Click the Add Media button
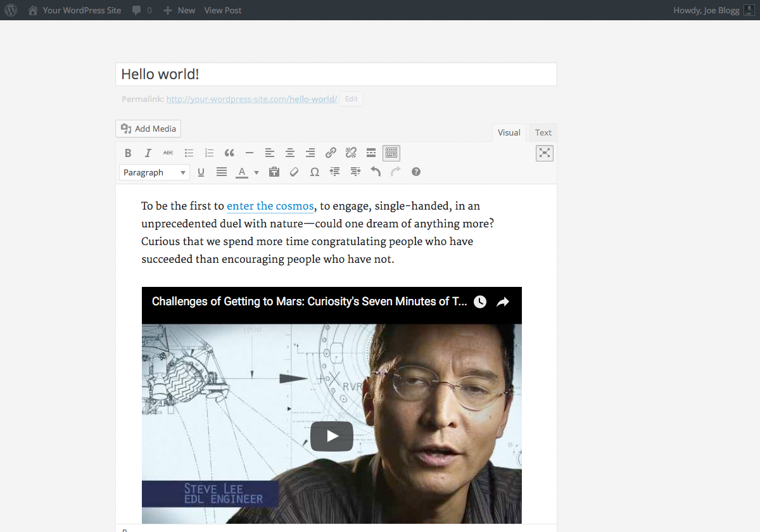Screen dimensions: 760x532 148,129
